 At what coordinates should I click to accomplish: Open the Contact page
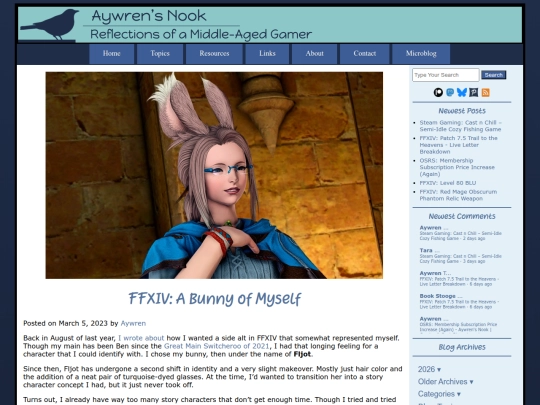(365, 54)
